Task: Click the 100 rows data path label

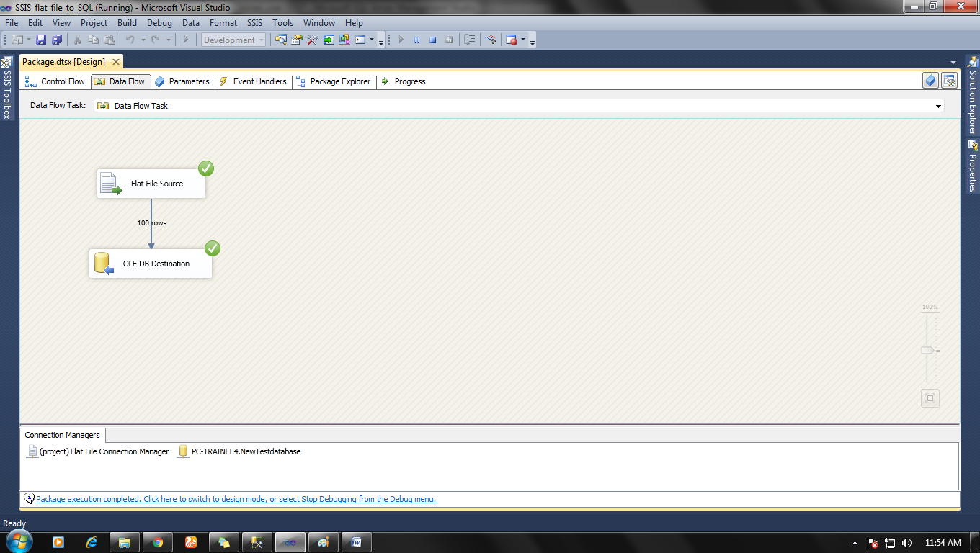Action: click(x=152, y=223)
